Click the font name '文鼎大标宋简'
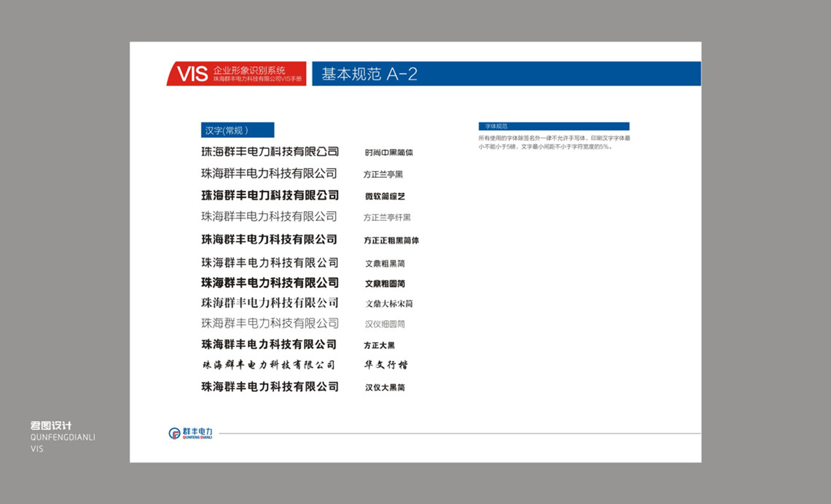The height and width of the screenshot is (504, 831). [x=389, y=304]
